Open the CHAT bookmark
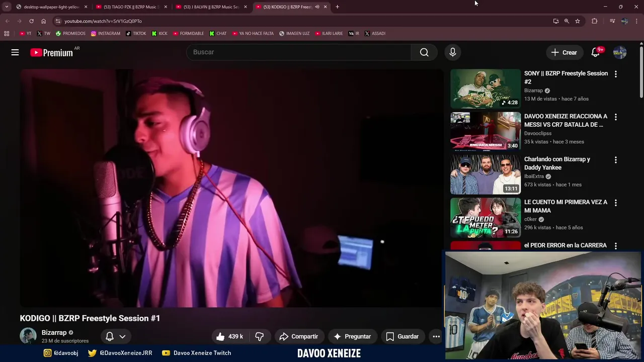Screen dimensions: 644x362 (x=218, y=33)
